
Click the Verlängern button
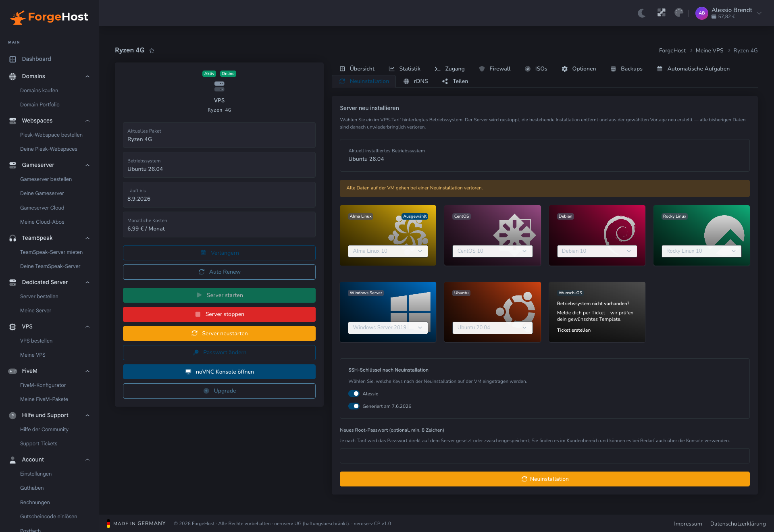pyautogui.click(x=219, y=253)
